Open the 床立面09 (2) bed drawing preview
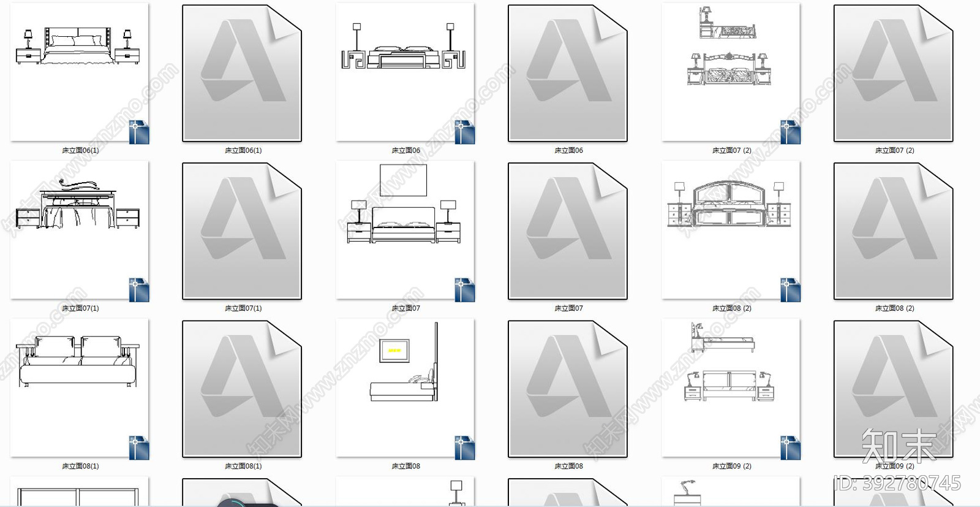 (731, 387)
